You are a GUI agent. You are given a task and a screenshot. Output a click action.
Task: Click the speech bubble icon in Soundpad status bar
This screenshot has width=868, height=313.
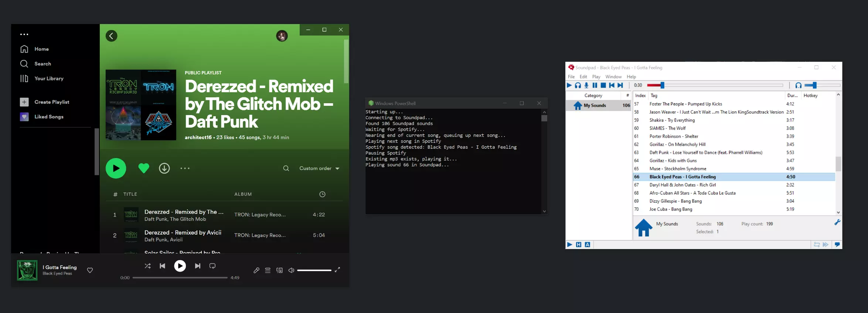click(837, 245)
